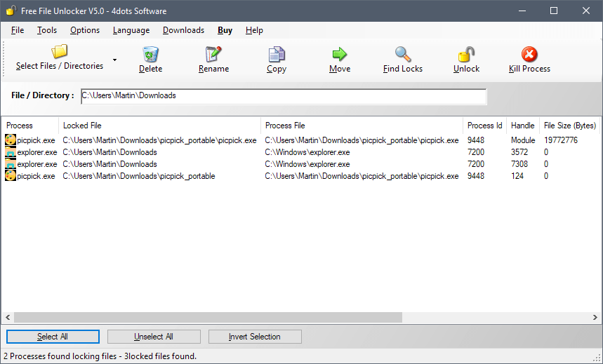
Task: Sort by the Handle column header
Action: pos(523,126)
